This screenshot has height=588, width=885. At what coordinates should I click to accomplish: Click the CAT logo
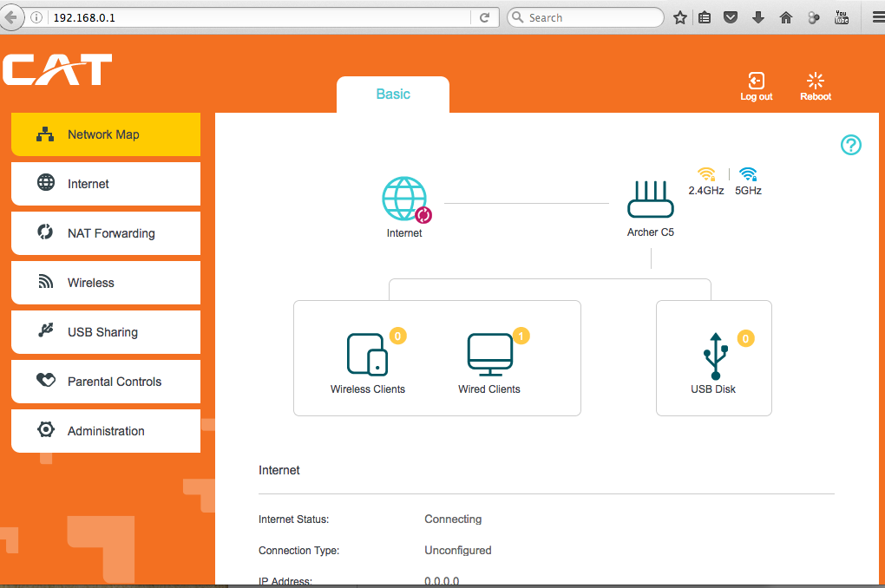57,69
